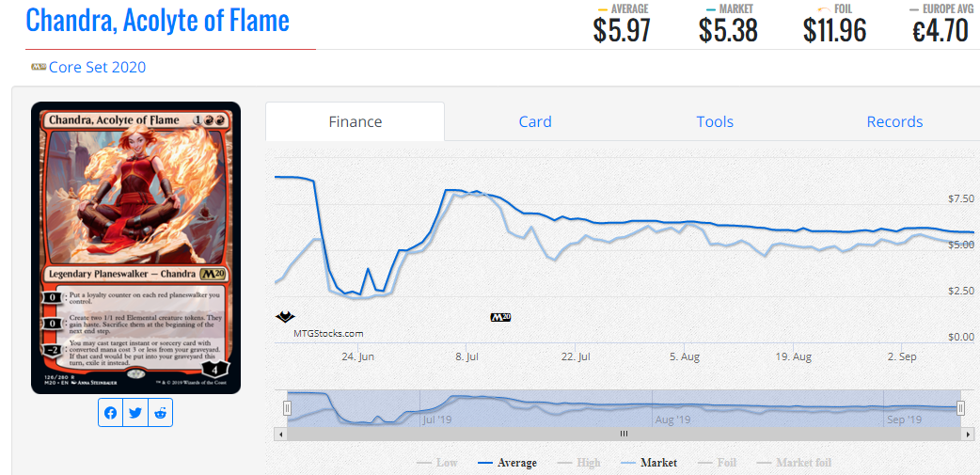
Task: Open the Finance tab
Action: [355, 121]
